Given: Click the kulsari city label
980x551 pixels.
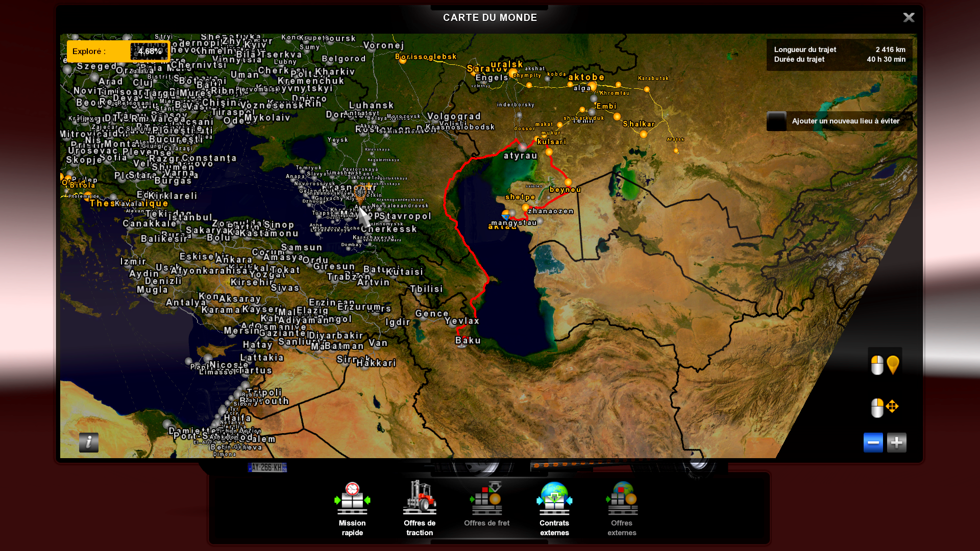Looking at the screenshot, I should click(552, 142).
